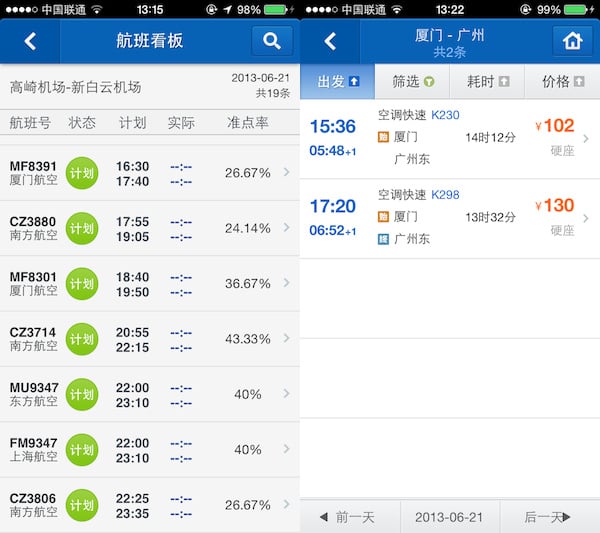Tap green status badge for CZ3806
The height and width of the screenshot is (533, 600).
pos(82,505)
